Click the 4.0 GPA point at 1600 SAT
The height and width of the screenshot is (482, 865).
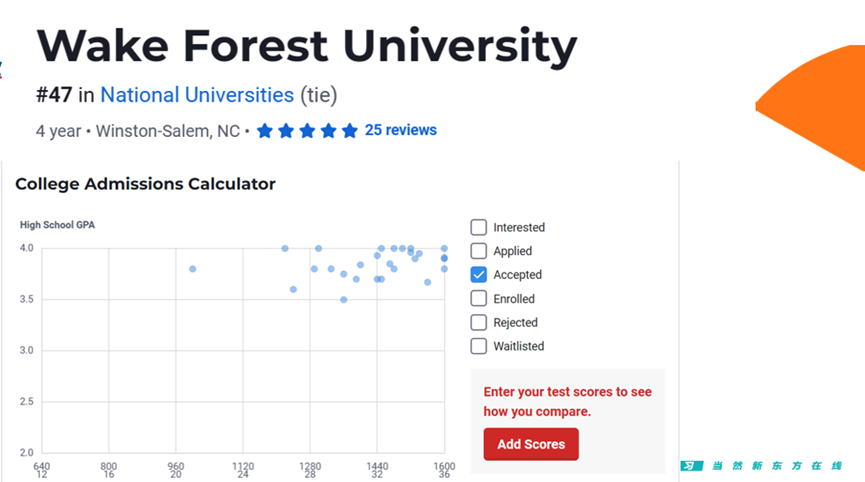point(444,249)
